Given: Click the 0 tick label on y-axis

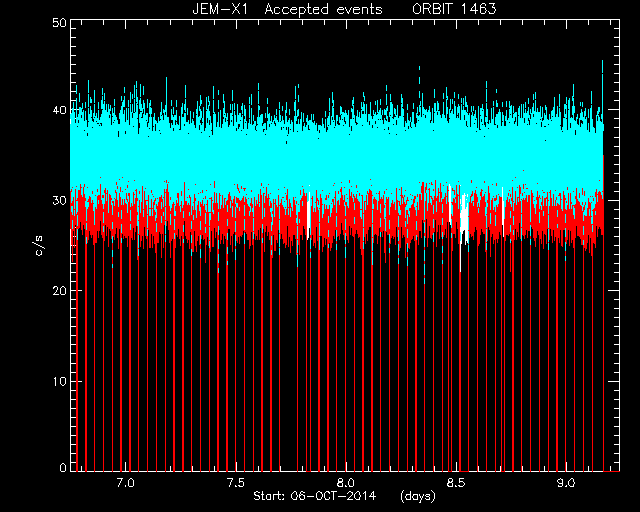Looking at the screenshot, I should [x=63, y=467].
